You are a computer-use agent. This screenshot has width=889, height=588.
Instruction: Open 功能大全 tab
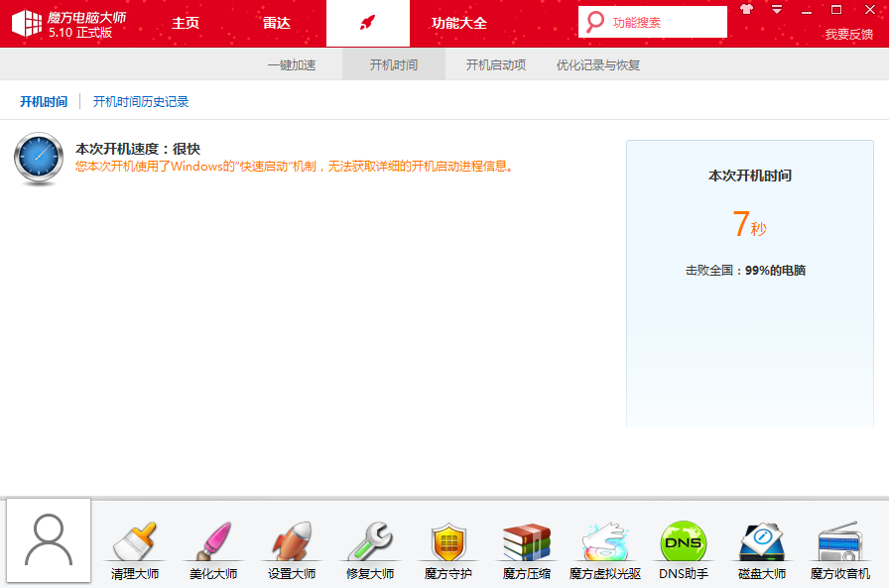[x=458, y=23]
